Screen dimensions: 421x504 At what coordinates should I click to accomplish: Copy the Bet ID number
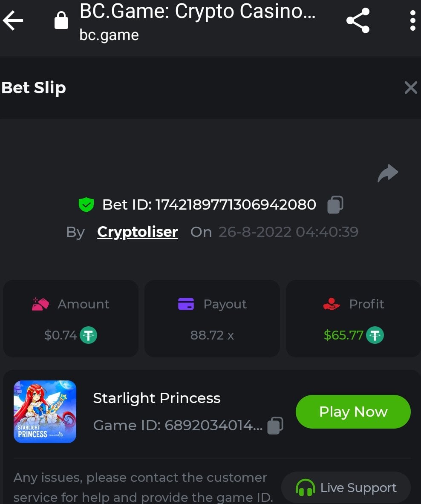click(335, 205)
